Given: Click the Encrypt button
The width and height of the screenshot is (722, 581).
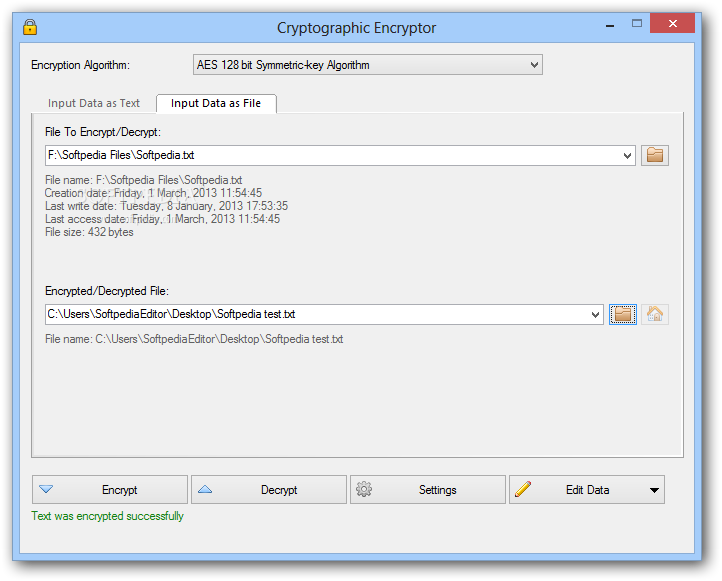Looking at the screenshot, I should pos(110,489).
